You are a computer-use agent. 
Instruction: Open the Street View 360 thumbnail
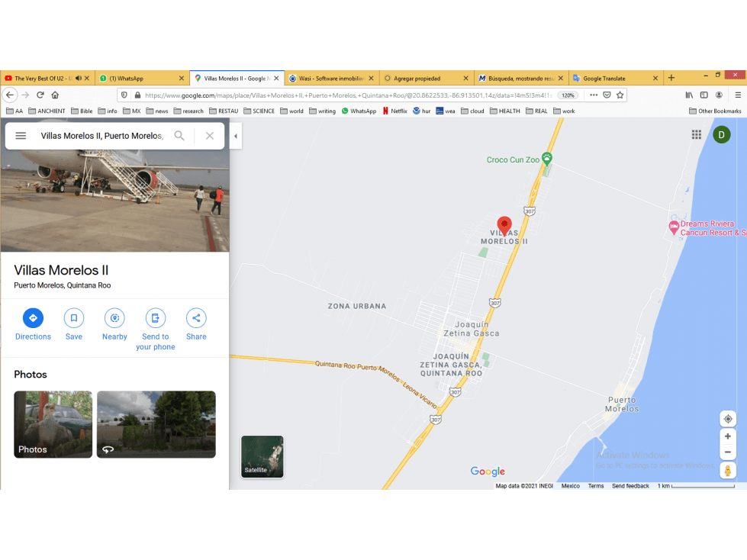[156, 424]
